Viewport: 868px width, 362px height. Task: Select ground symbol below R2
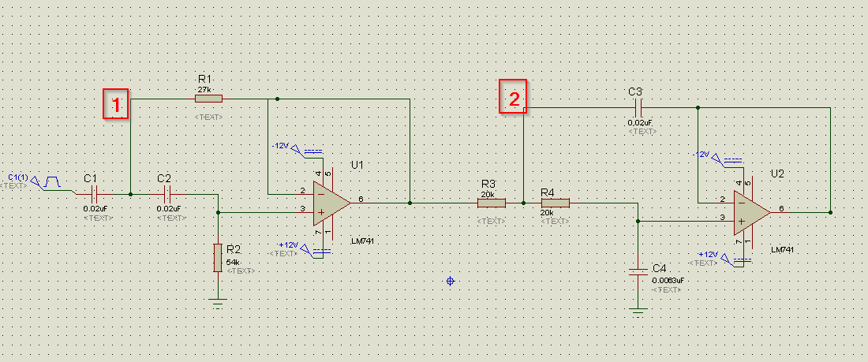pyautogui.click(x=218, y=300)
